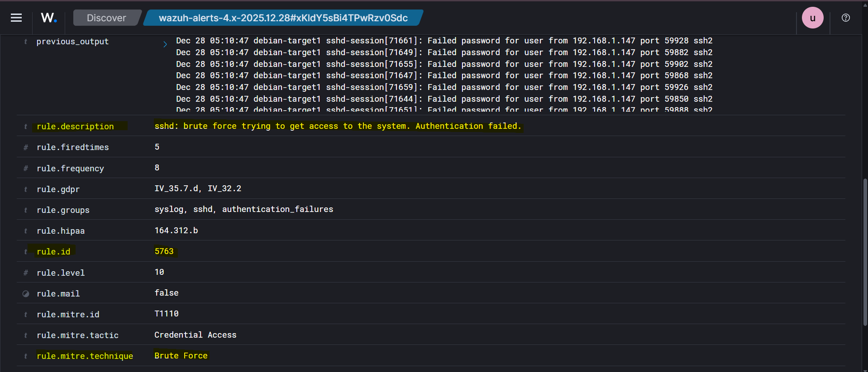Expand the previous_output field value
868x372 pixels.
[x=165, y=44]
